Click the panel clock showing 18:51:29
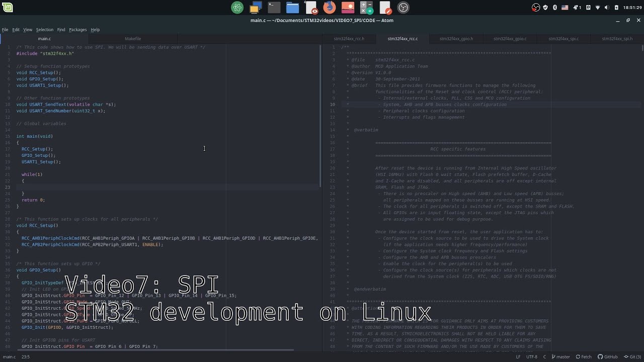 [632, 8]
